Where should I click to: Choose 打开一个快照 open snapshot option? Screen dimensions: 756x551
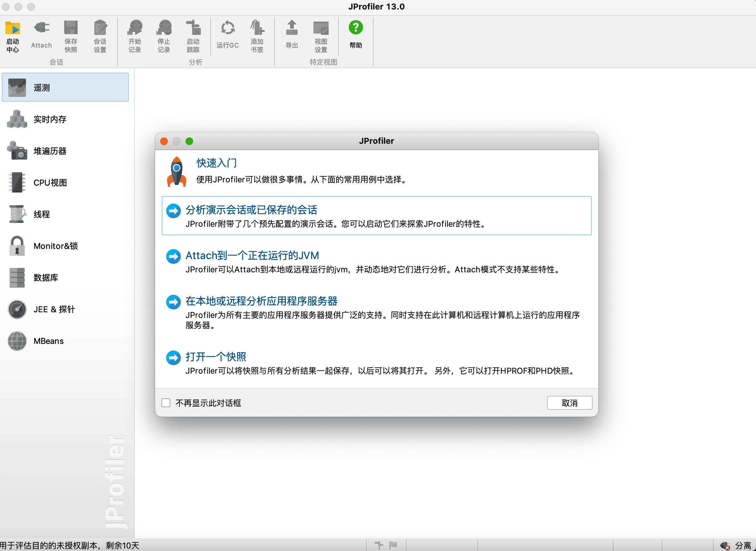click(x=216, y=357)
